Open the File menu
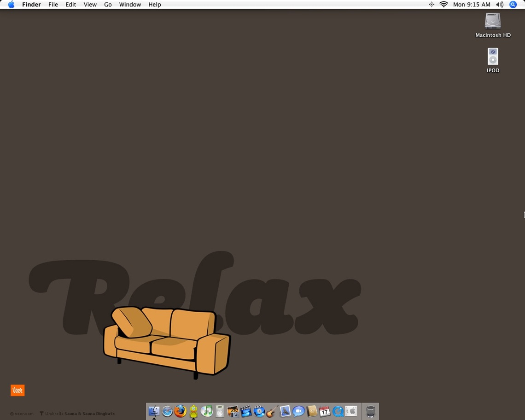This screenshot has height=420, width=525. [53, 5]
